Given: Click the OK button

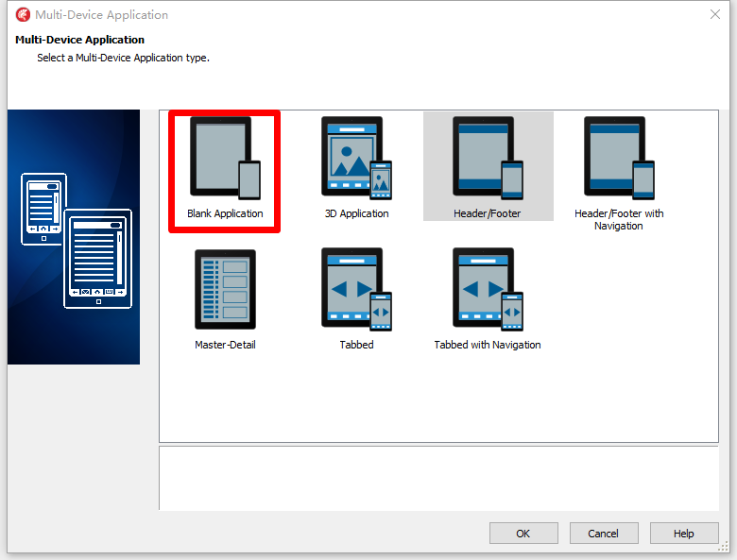Looking at the screenshot, I should pyautogui.click(x=523, y=534).
